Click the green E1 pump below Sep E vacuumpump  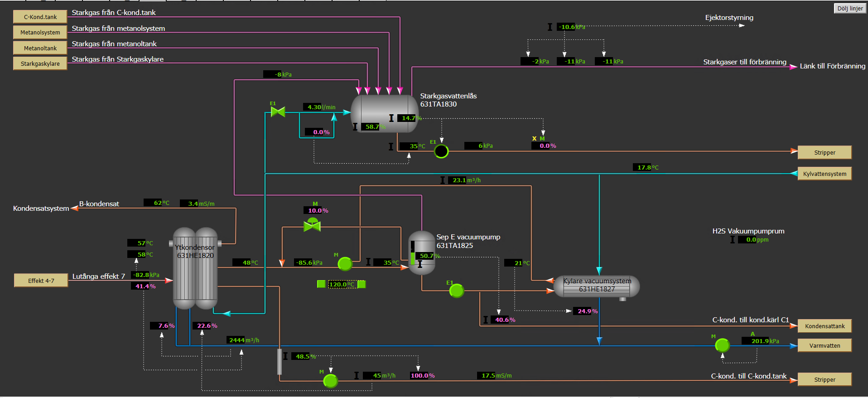pos(456,291)
